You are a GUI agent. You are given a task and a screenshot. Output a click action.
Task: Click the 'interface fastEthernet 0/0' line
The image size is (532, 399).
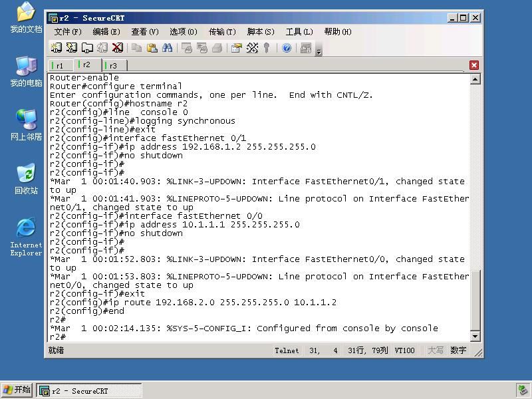[x=156, y=216]
